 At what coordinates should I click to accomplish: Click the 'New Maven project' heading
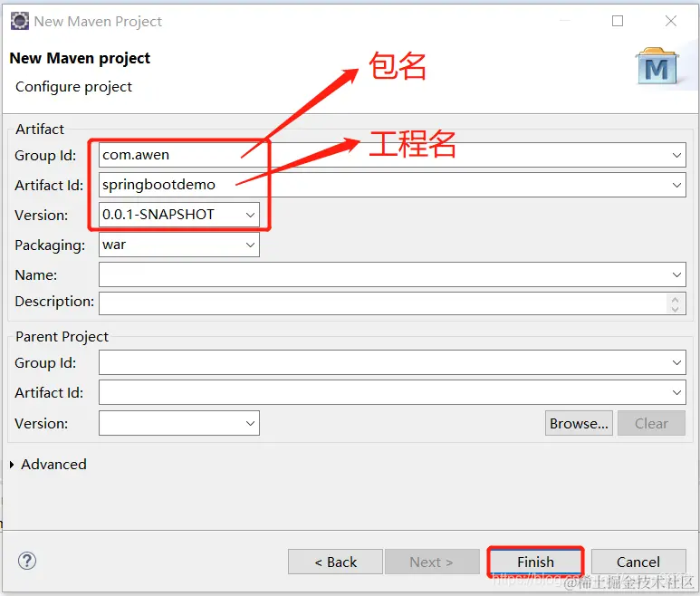(80, 58)
